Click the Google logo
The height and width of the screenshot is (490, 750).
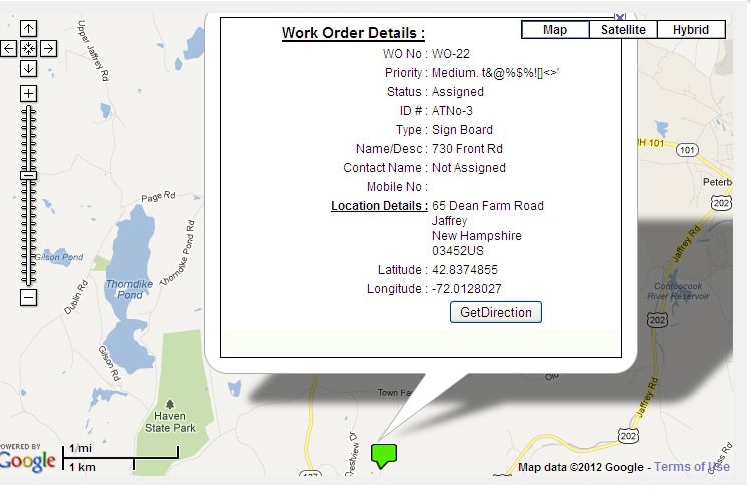point(28,461)
